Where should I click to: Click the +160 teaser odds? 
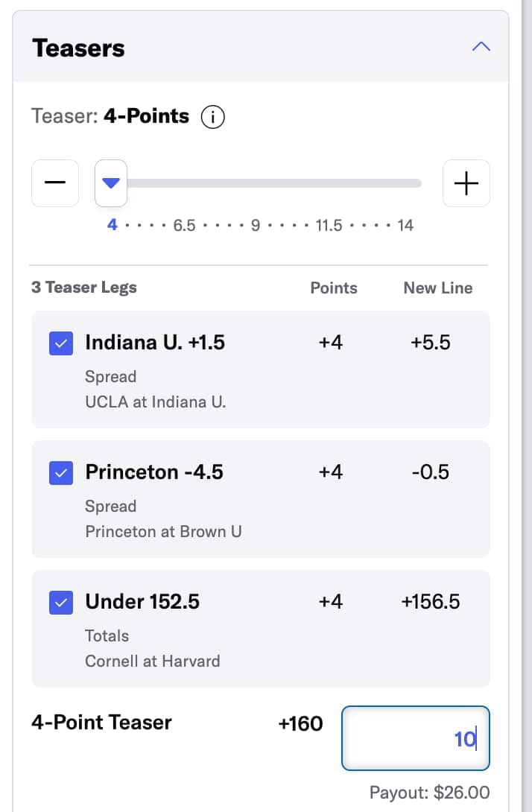300,723
